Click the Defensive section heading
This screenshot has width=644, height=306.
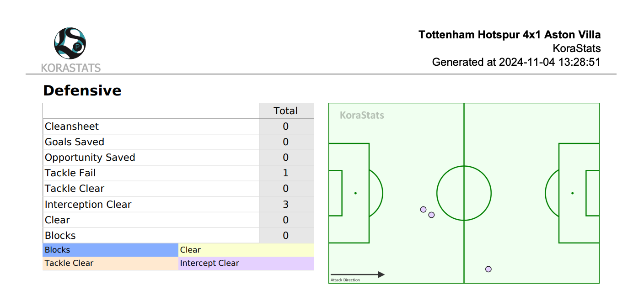82,90
